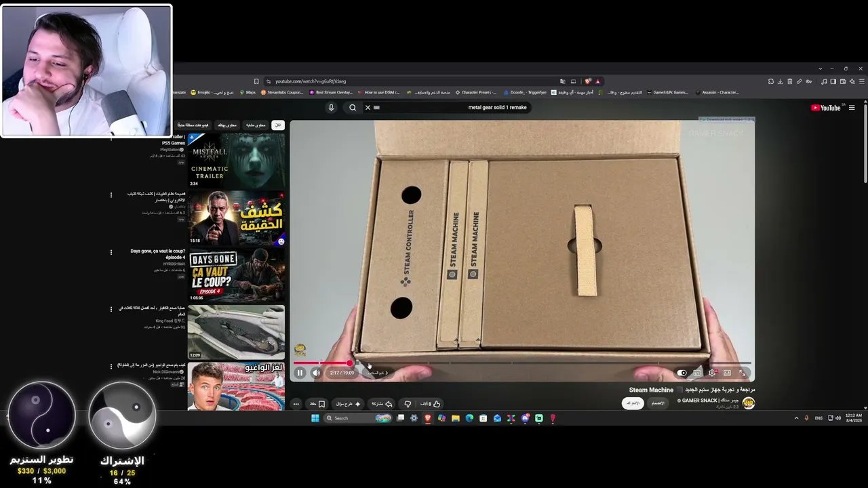Click the Ask button under the video
The image size is (868, 488).
point(349,404)
